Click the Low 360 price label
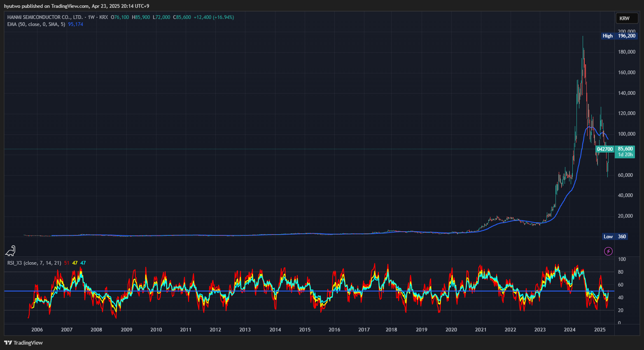This screenshot has height=350, width=644. pyautogui.click(x=615, y=237)
